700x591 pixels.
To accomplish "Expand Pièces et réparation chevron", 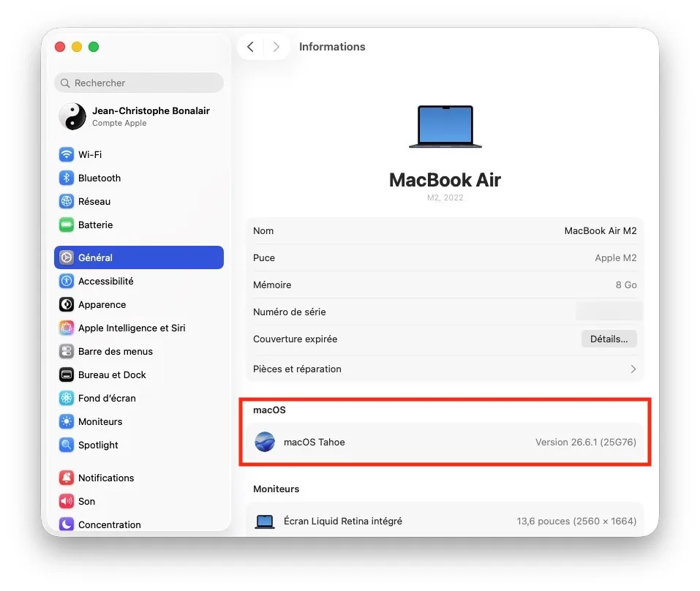I will pos(633,369).
